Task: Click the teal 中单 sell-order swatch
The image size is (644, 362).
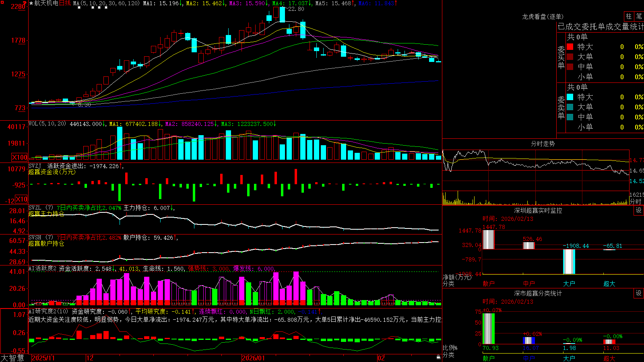Action: (570, 117)
